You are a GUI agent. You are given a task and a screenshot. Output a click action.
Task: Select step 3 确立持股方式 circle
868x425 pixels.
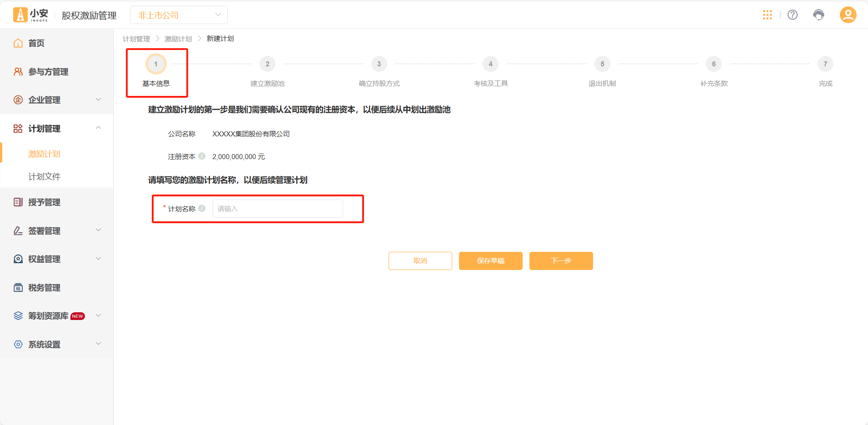point(379,64)
